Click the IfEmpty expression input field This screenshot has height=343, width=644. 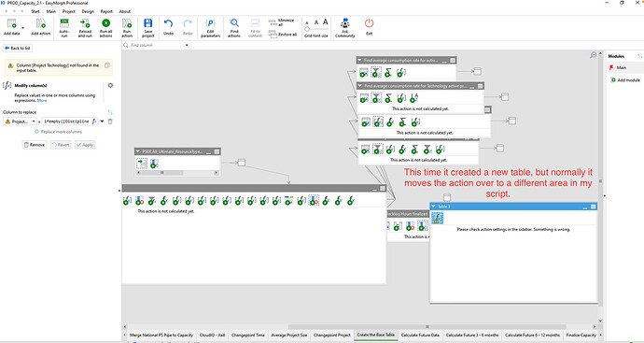(66, 121)
